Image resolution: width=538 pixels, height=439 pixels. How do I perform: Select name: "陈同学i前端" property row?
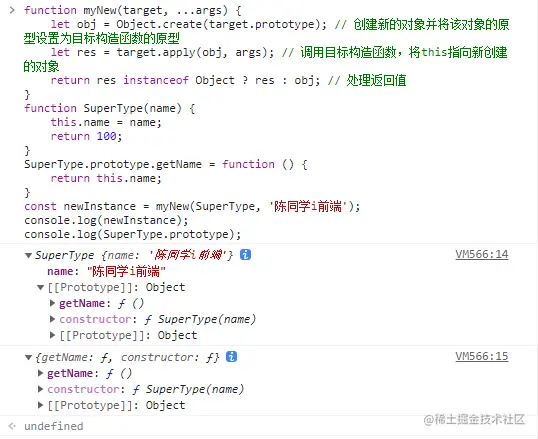tap(106, 272)
